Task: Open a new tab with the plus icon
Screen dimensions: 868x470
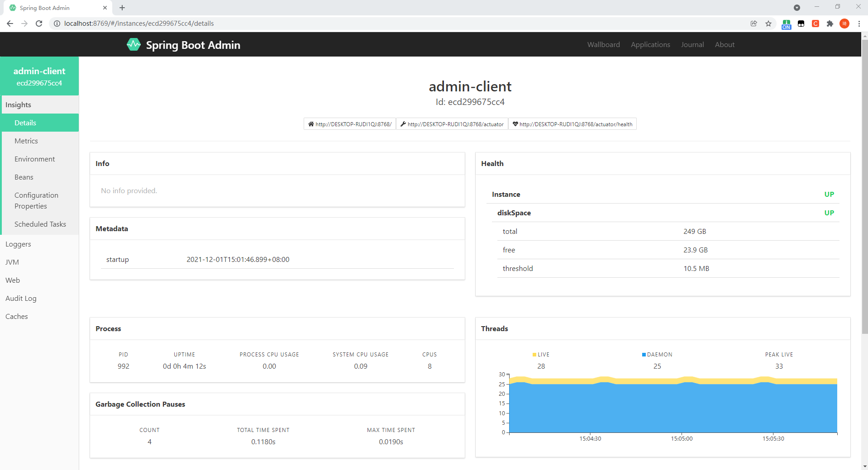Action: coord(122,8)
